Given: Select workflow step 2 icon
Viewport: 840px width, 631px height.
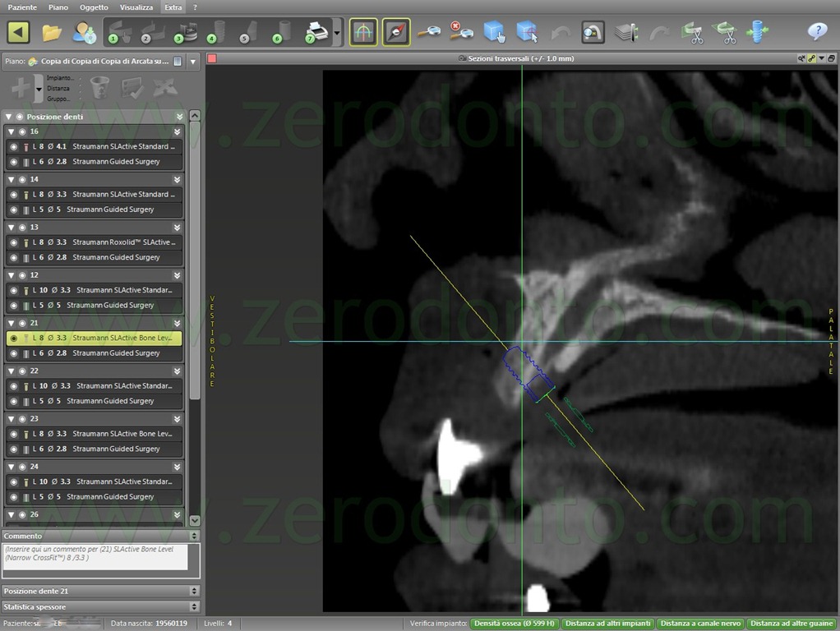Looking at the screenshot, I should point(152,32).
